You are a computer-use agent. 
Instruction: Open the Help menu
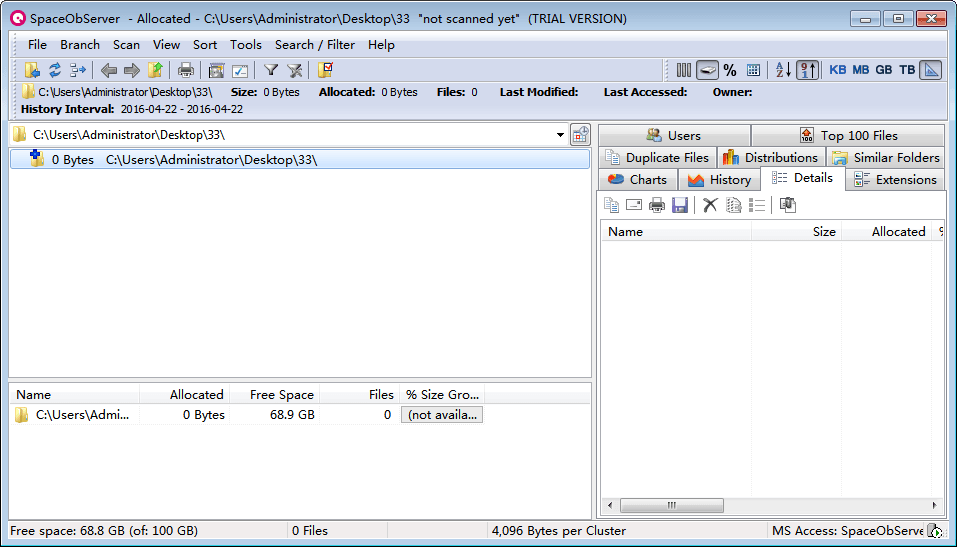coord(381,45)
